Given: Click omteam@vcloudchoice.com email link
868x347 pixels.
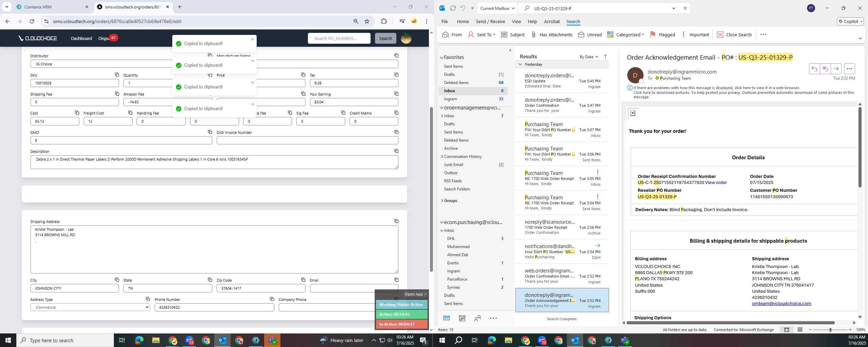Looking at the screenshot, I should [x=781, y=304].
